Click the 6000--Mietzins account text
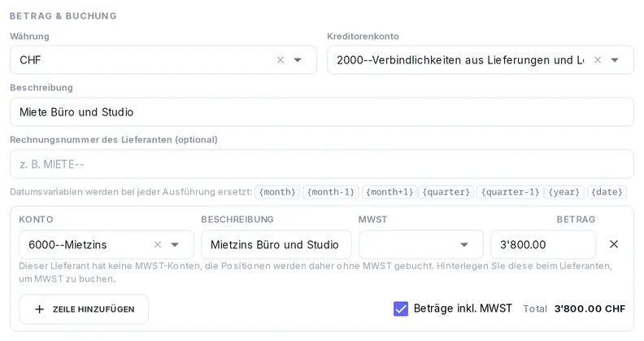The image size is (644, 341). coord(67,244)
